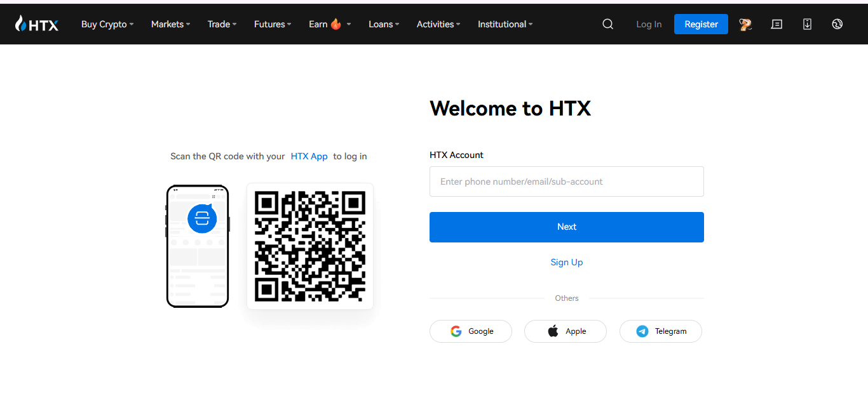
Task: Click the phone number input field
Action: (x=566, y=182)
